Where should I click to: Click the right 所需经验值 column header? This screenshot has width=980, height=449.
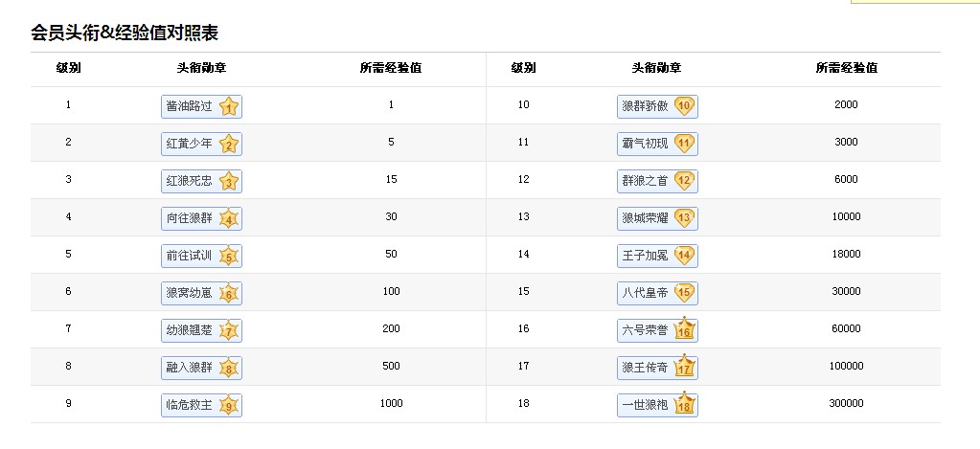point(846,68)
